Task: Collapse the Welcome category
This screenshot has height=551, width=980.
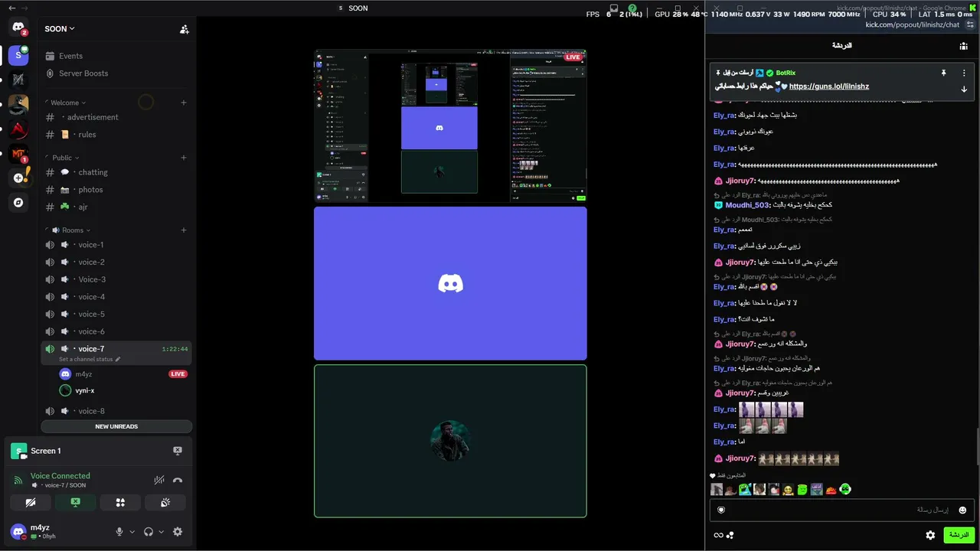Action: (68, 103)
